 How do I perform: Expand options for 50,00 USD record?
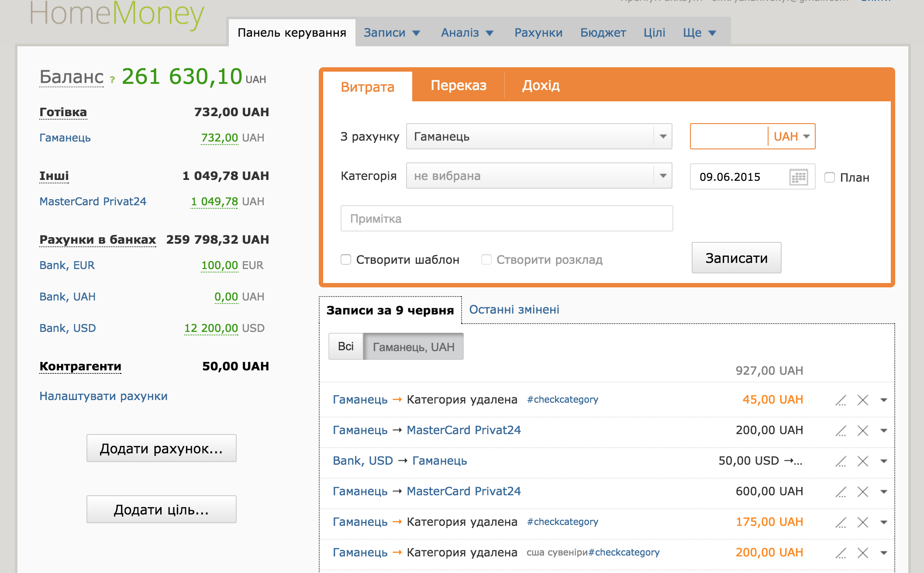[x=883, y=461]
